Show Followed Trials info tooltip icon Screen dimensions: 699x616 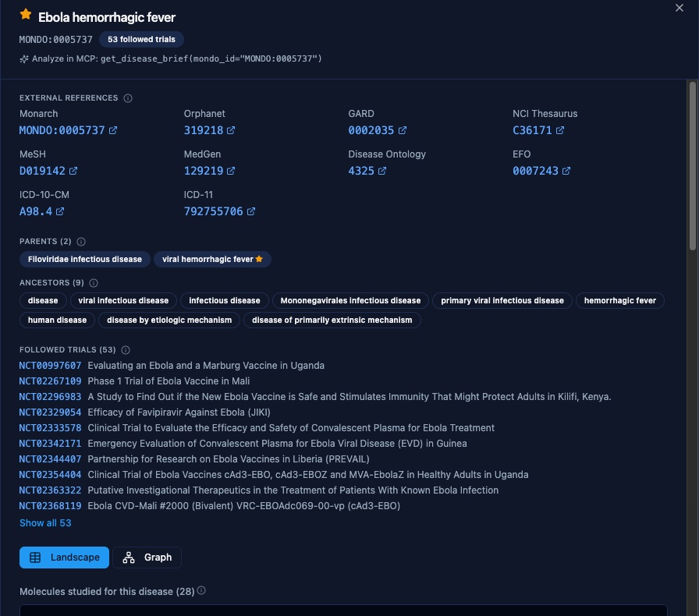126,350
